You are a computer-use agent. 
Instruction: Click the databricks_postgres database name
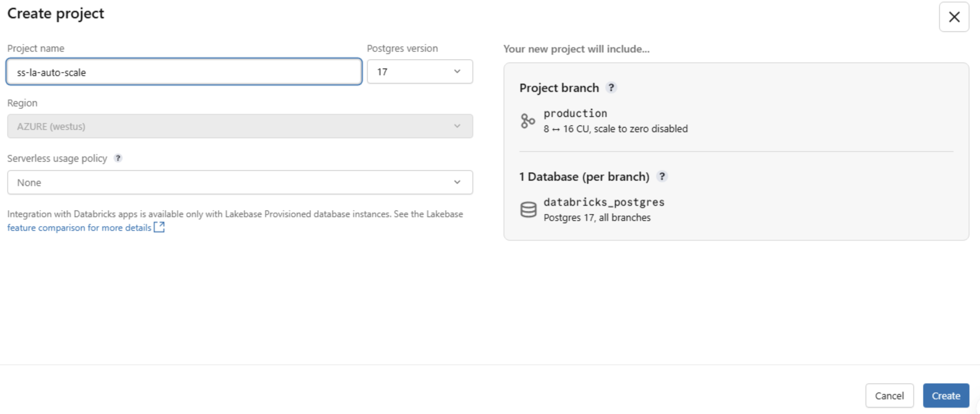tap(604, 202)
